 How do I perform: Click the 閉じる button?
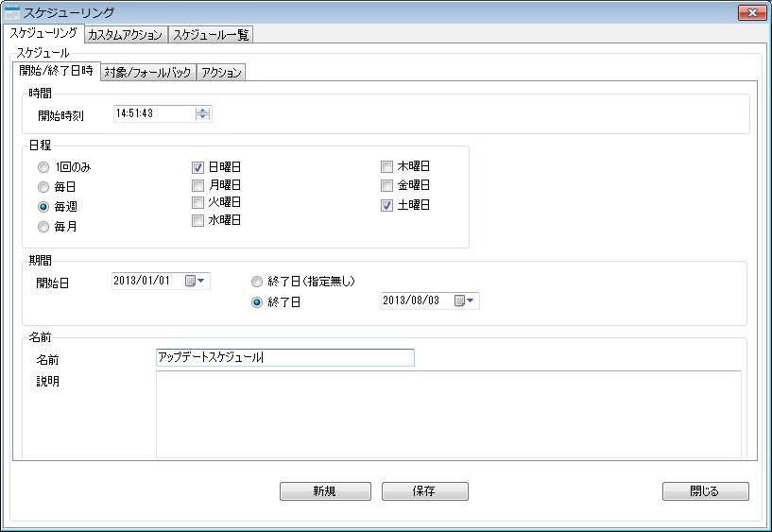click(705, 491)
